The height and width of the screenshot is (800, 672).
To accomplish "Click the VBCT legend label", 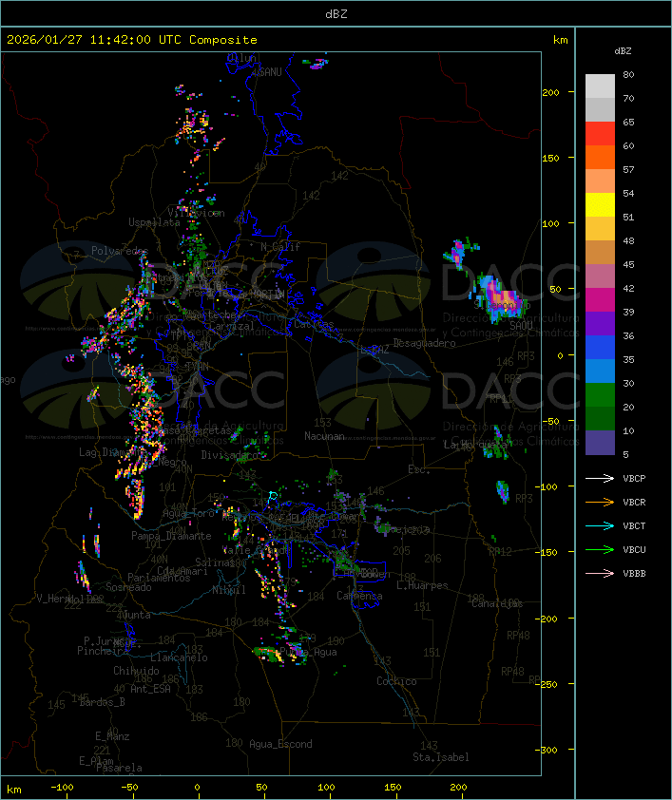I will 634,525.
